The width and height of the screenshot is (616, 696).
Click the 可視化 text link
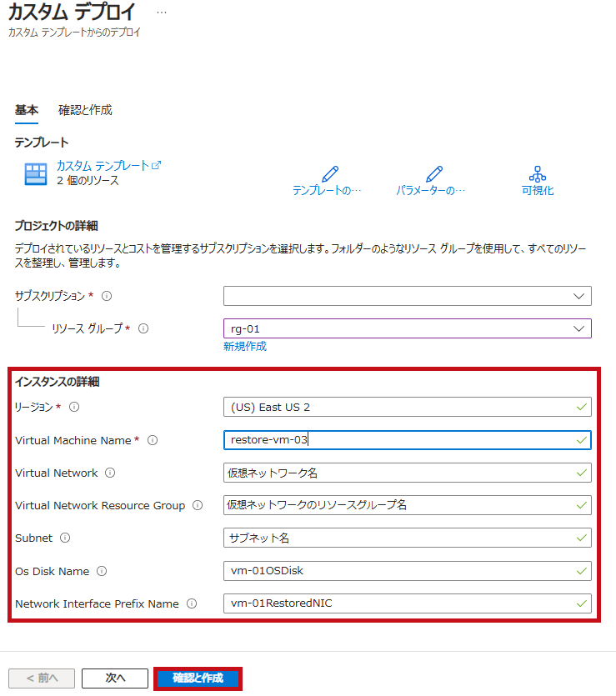click(538, 190)
